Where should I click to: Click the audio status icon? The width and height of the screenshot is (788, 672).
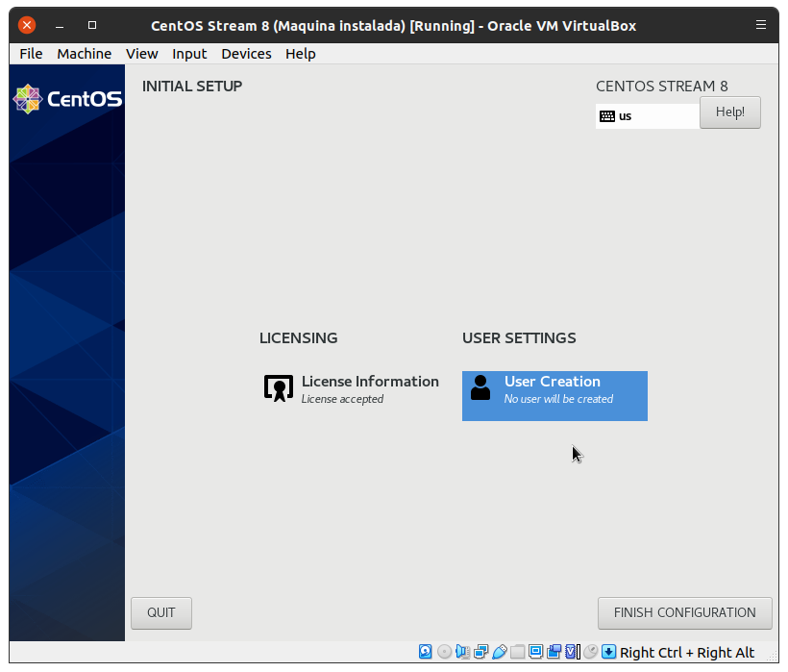[x=462, y=652]
